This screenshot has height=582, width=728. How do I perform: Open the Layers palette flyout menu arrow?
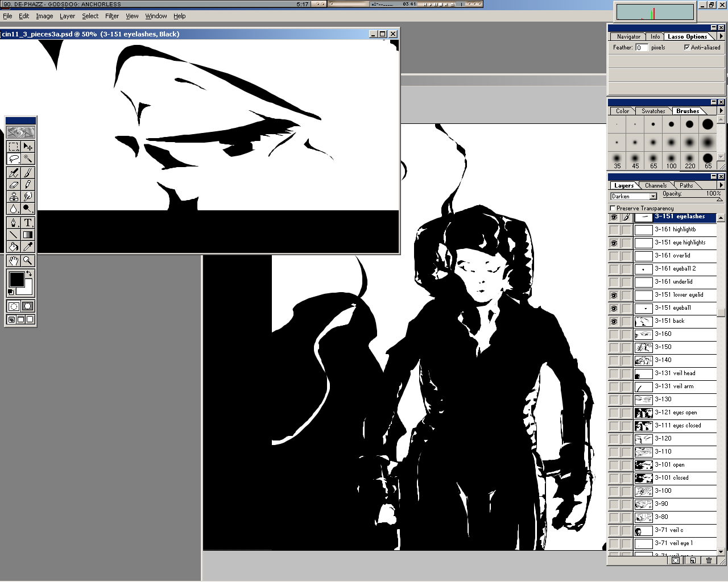point(721,185)
